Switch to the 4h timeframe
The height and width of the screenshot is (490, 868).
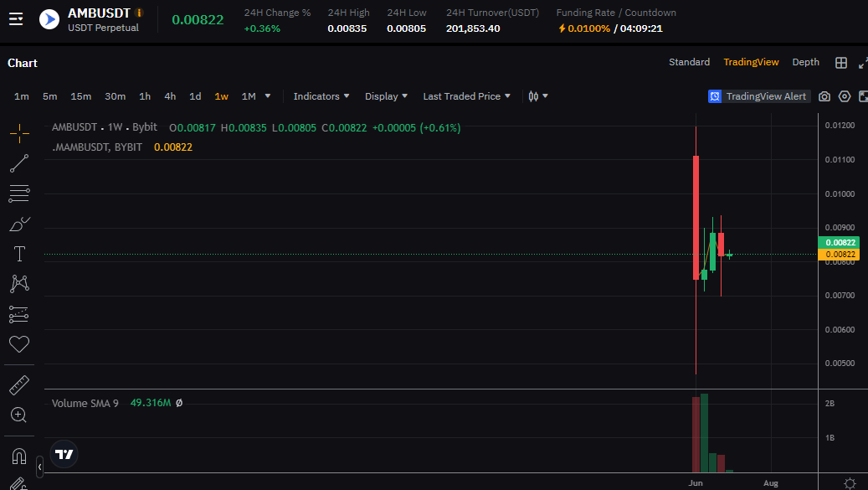[170, 96]
